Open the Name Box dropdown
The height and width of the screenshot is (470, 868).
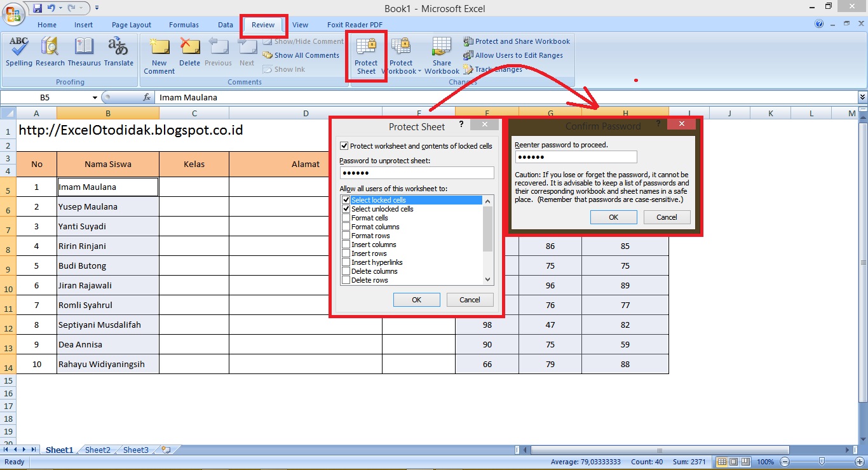click(x=95, y=97)
